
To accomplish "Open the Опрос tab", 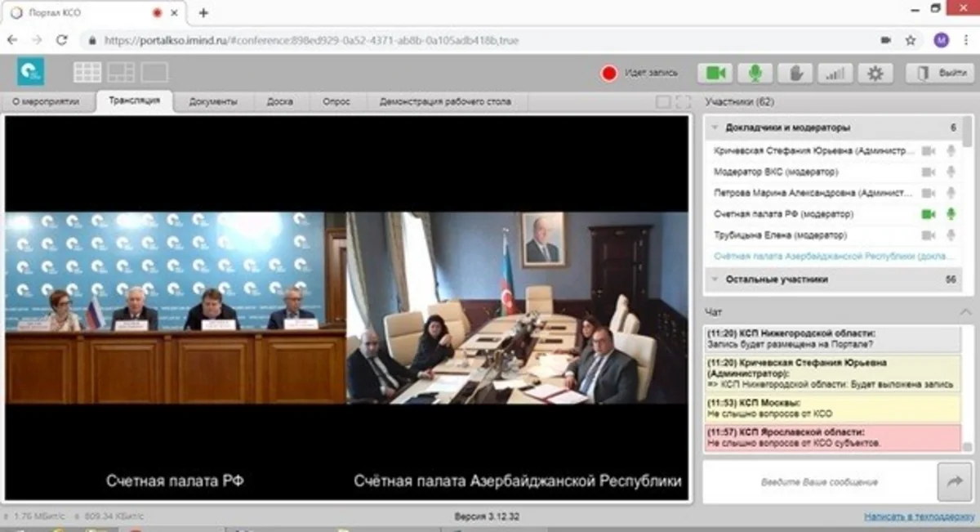I will pos(336,102).
